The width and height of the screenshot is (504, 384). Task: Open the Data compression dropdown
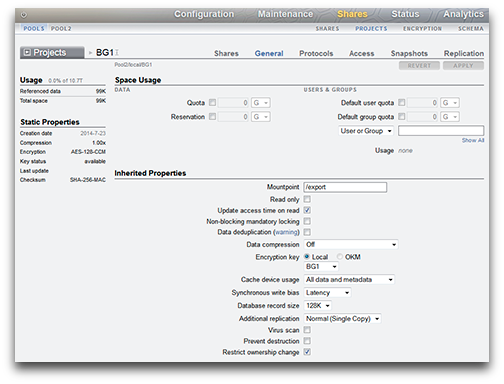351,244
